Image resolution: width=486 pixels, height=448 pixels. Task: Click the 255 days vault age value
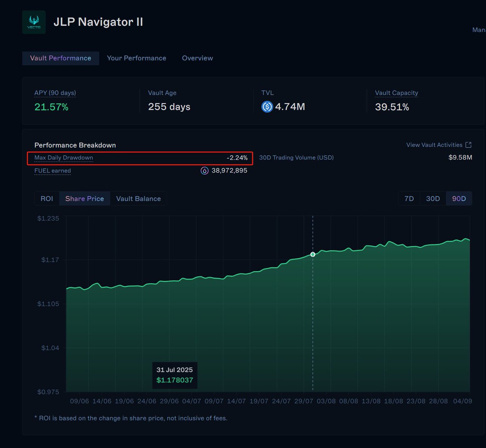pos(169,107)
